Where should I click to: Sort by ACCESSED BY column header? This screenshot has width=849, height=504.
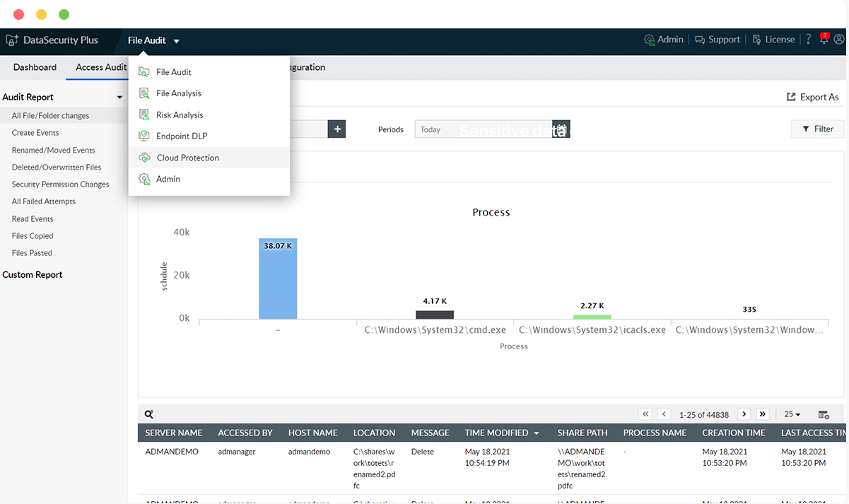point(245,433)
